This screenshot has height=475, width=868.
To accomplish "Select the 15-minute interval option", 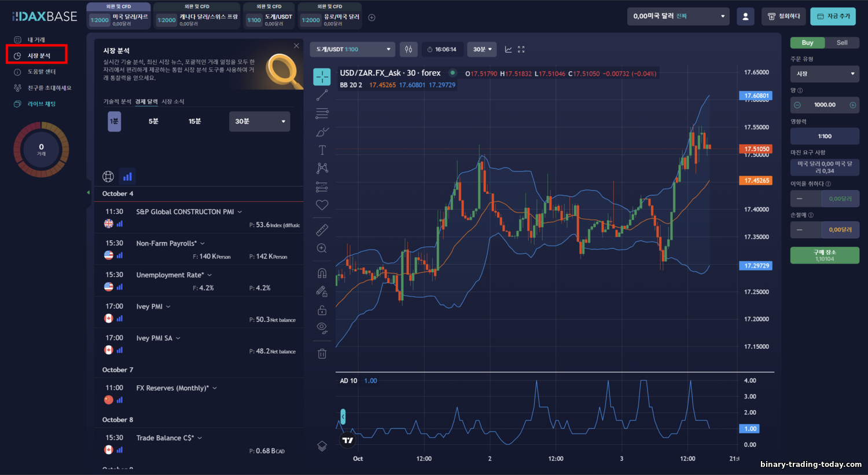I will [x=194, y=121].
